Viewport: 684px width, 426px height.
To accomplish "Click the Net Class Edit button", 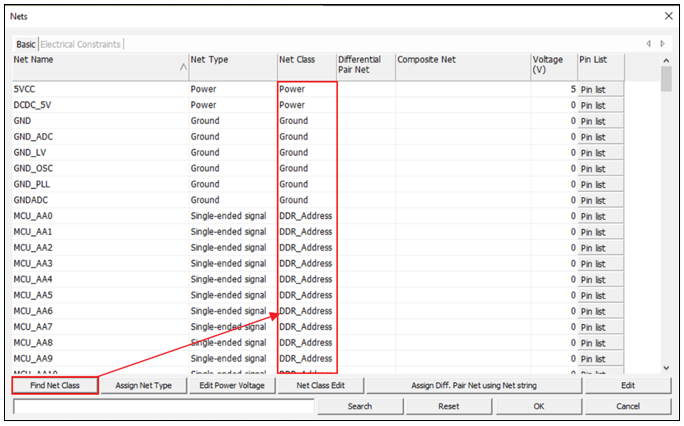I will tap(320, 385).
